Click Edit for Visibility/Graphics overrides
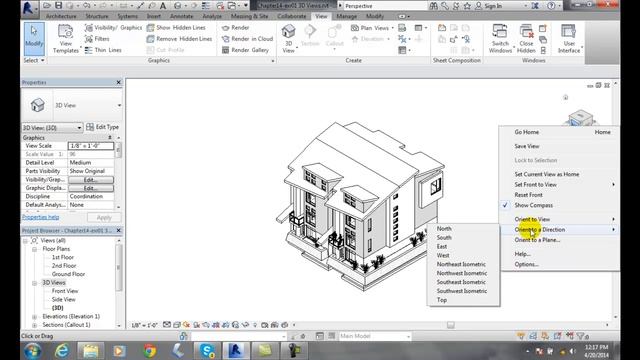The image size is (640, 360). tap(91, 180)
